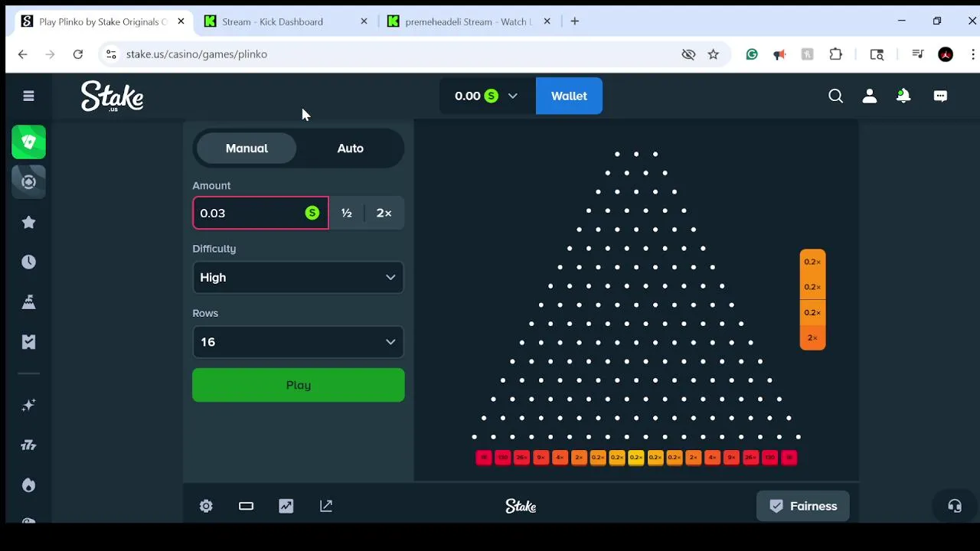Image resolution: width=980 pixels, height=551 pixels.
Task: Open favourites star in left sidebar
Action: (x=28, y=222)
